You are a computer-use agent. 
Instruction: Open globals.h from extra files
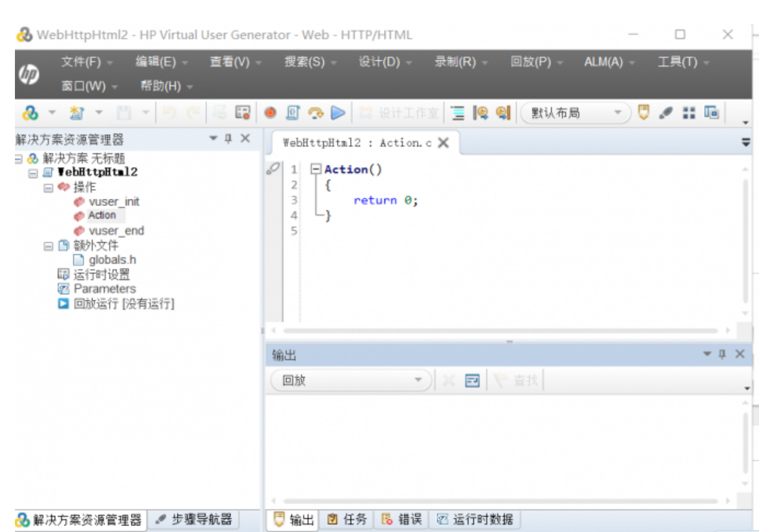point(112,260)
